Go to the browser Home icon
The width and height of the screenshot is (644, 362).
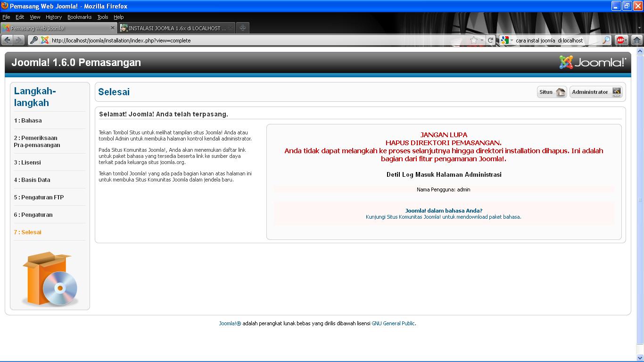[x=636, y=41]
